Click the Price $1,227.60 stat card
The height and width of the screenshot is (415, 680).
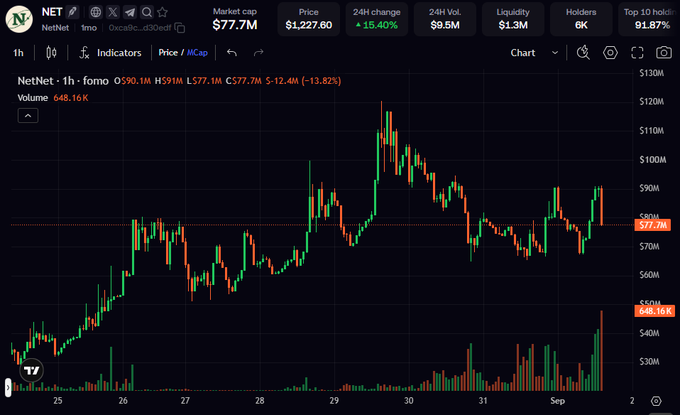pos(308,19)
